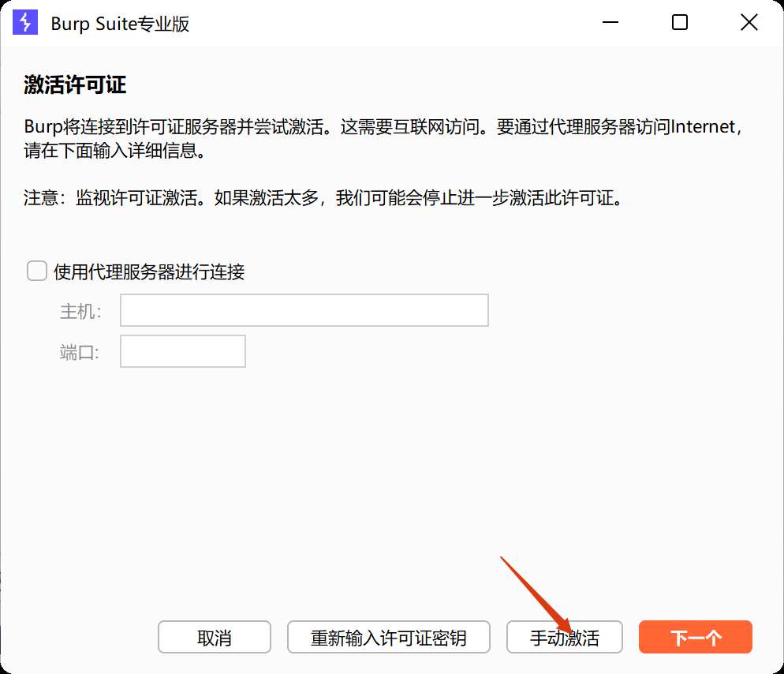The width and height of the screenshot is (784, 674).
Task: Enable the 使用代理服务器进行连接 checkbox
Action: pyautogui.click(x=37, y=271)
